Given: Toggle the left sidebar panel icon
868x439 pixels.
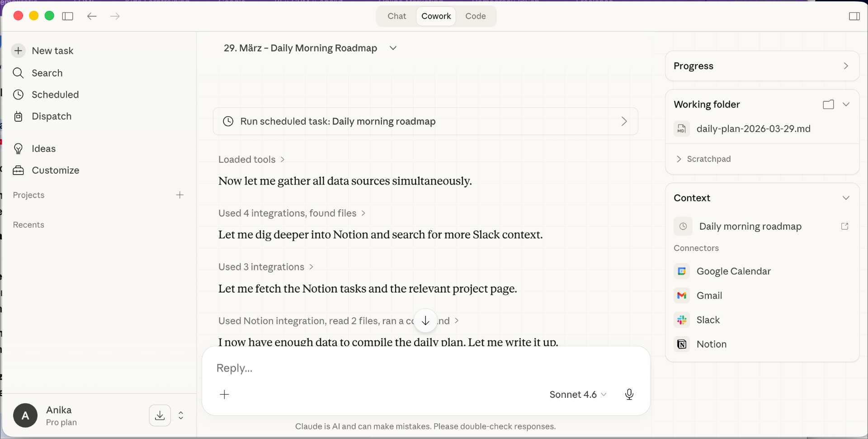Looking at the screenshot, I should [68, 16].
